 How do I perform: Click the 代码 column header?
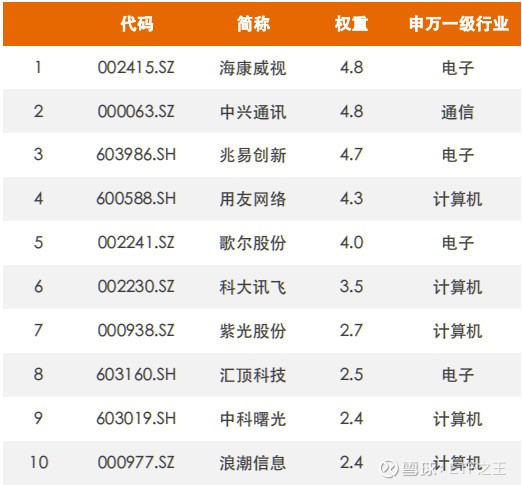137,24
